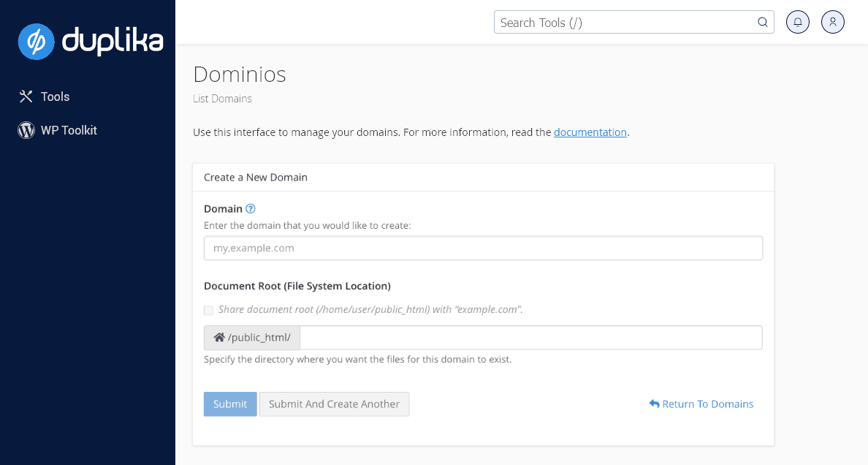Toggle the Share document root checkbox
Image resolution: width=868 pixels, height=465 pixels.
pos(209,310)
